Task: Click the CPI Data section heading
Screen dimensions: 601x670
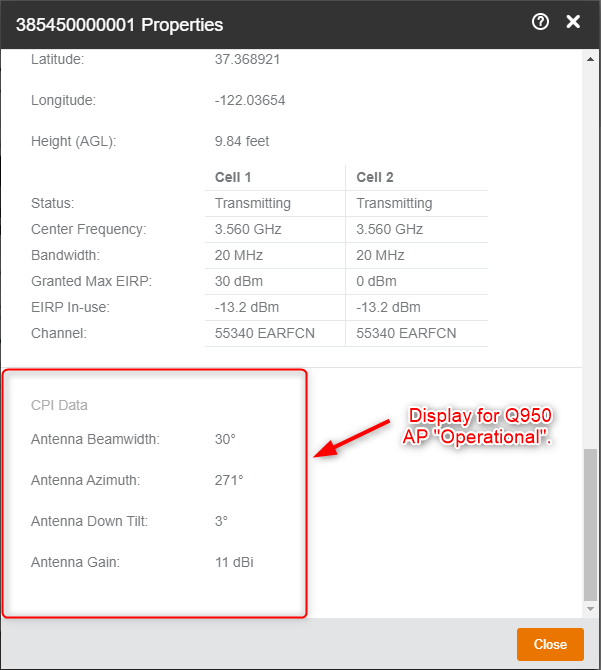Action: tap(59, 405)
